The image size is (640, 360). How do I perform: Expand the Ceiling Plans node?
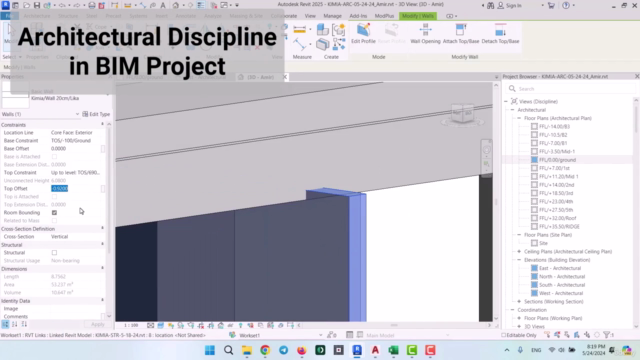(519, 251)
